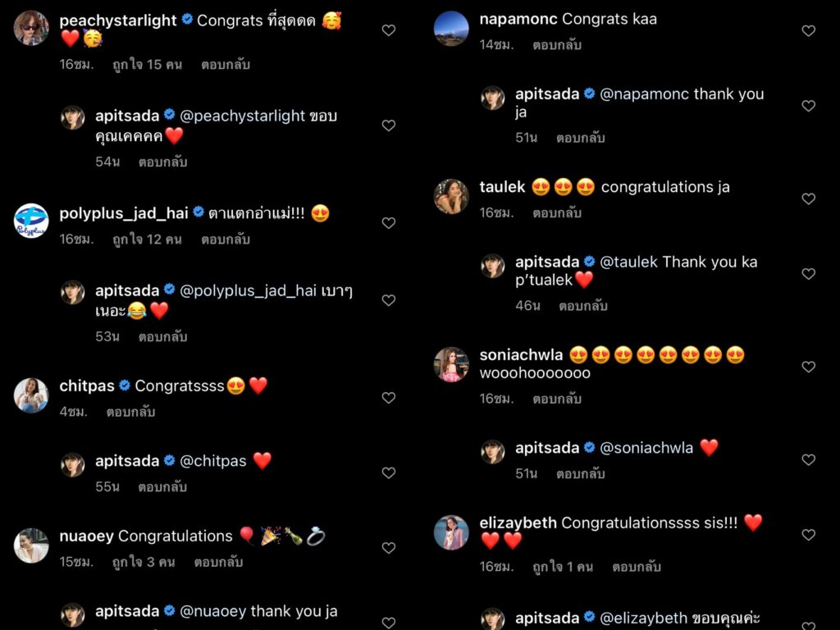The image size is (840, 630).
Task: Like taulek's congratulations ja comment
Action: 808,199
